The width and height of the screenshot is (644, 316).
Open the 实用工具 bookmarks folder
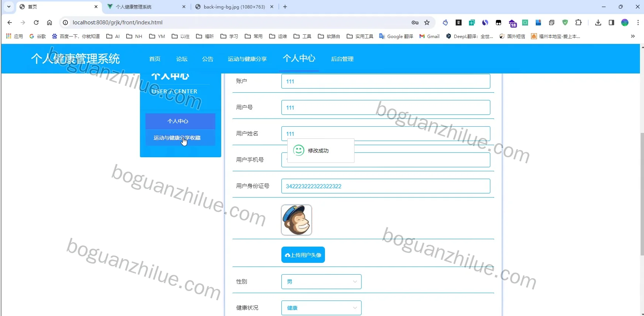coord(360,36)
